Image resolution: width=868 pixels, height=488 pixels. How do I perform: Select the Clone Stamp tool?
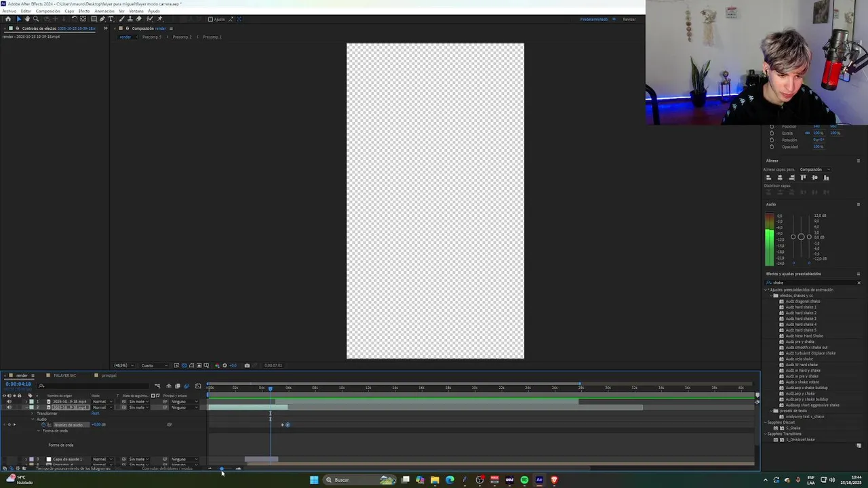[x=130, y=19]
